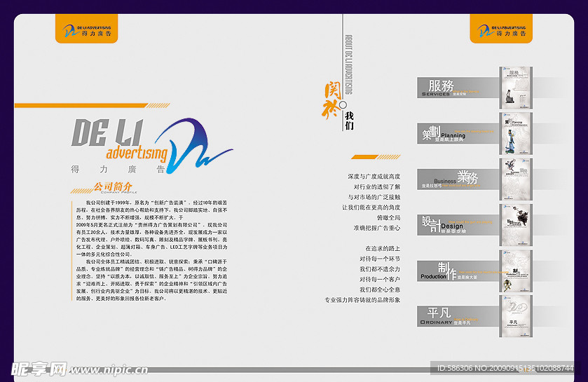Click the 設計 Design banner
The image size is (588, 382).
coord(458,225)
